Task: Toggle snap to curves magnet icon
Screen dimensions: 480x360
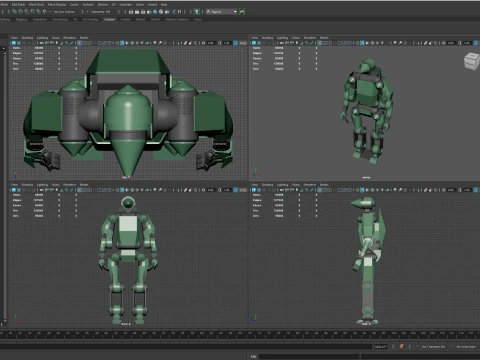Action: pos(20,11)
